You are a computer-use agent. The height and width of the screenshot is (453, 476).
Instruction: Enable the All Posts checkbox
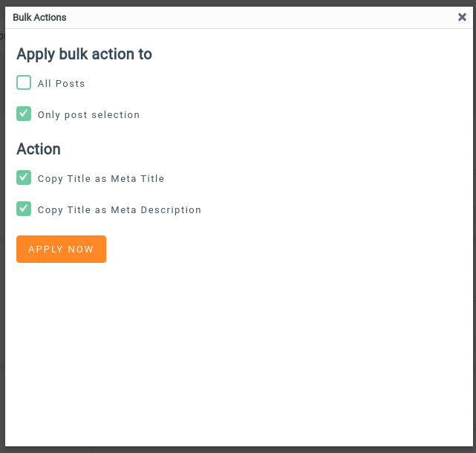coord(24,82)
